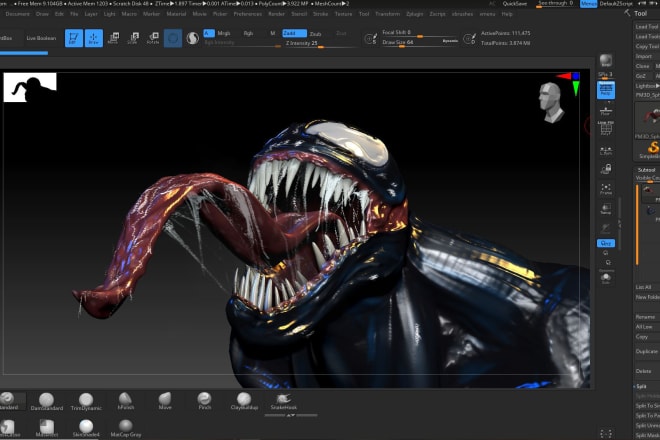Apply the SkinShade4 material

[86, 429]
